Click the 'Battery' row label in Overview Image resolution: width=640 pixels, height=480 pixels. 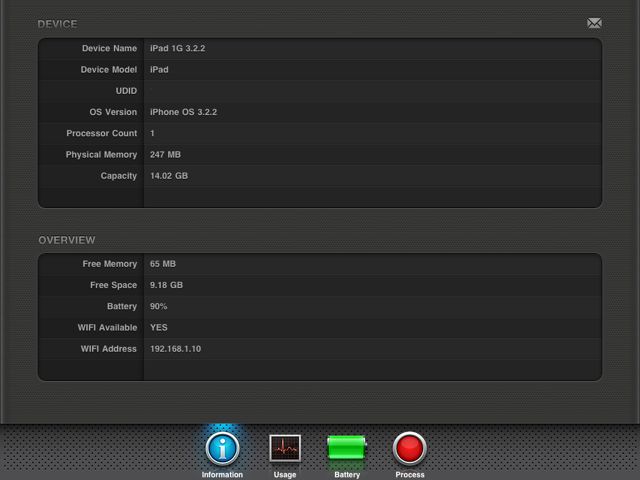(122, 307)
